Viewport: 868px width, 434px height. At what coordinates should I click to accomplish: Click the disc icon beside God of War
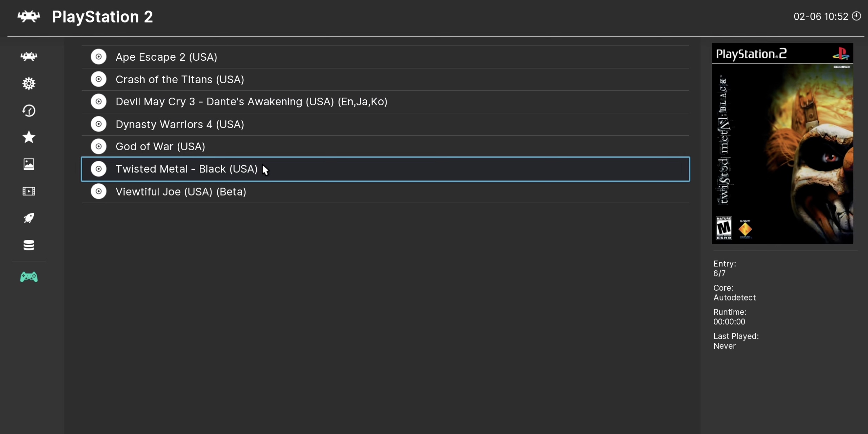[x=99, y=146]
